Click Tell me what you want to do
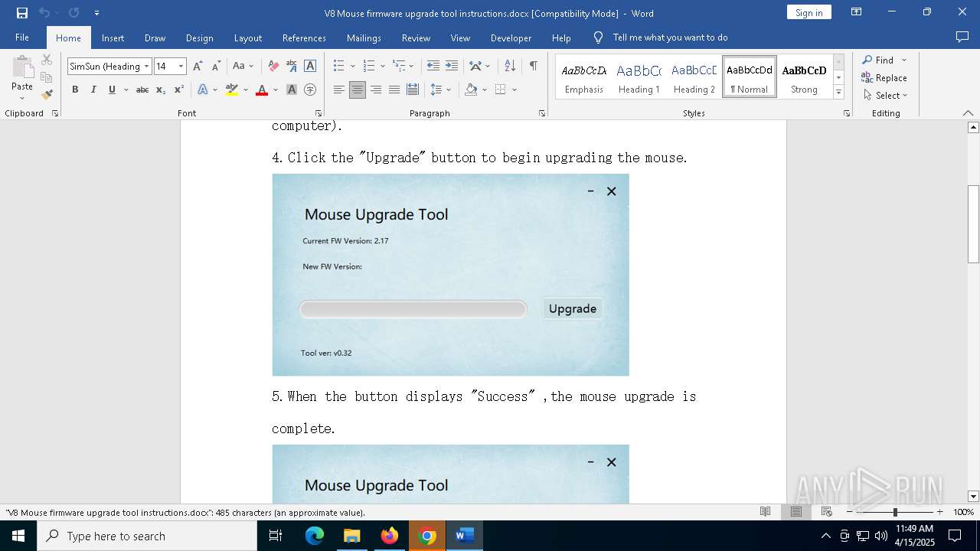The width and height of the screenshot is (980, 551). point(670,37)
